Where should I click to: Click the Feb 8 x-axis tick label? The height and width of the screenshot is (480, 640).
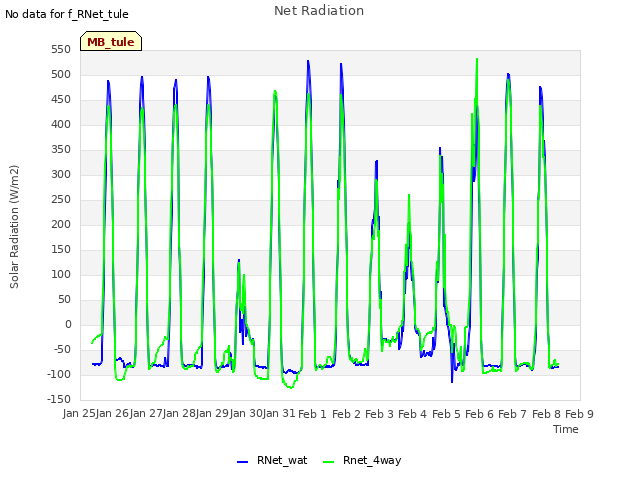[546, 414]
